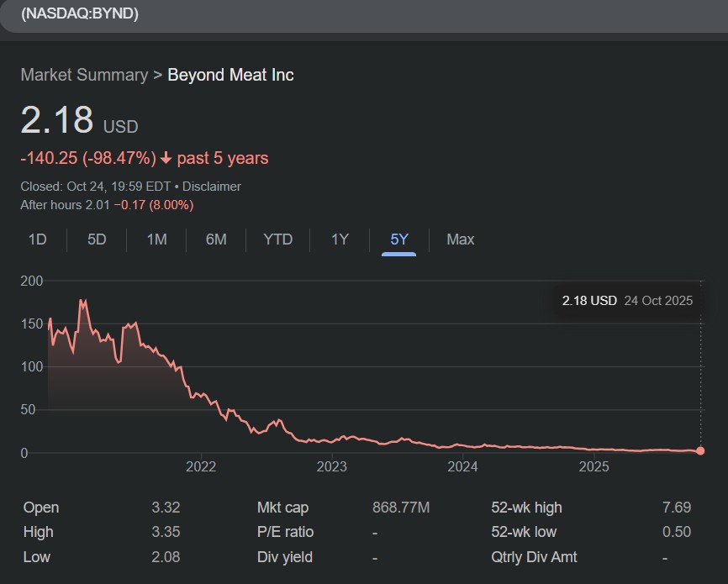
Task: Click the 52-wk high value 7.69
Action: pyautogui.click(x=677, y=508)
